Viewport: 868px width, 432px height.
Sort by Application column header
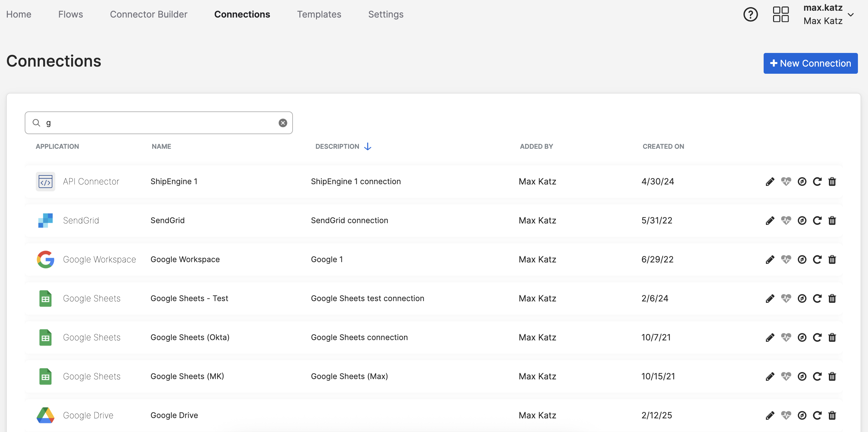point(57,146)
